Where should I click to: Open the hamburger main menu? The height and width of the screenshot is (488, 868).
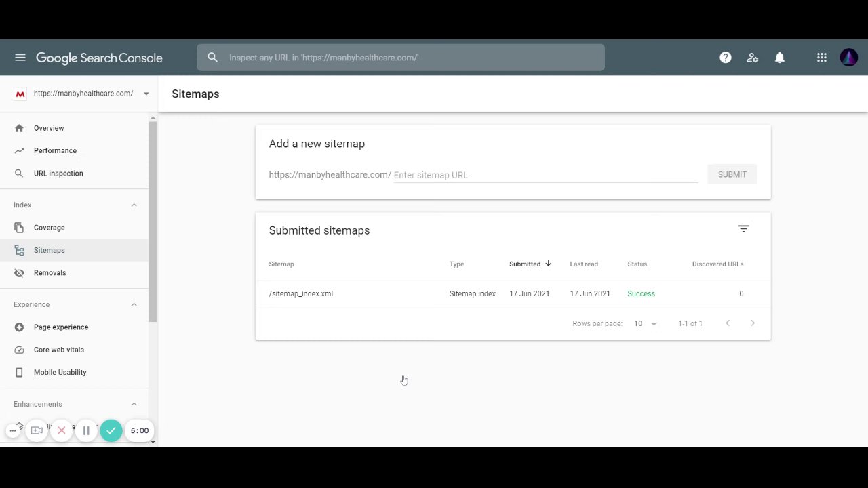pos(20,58)
